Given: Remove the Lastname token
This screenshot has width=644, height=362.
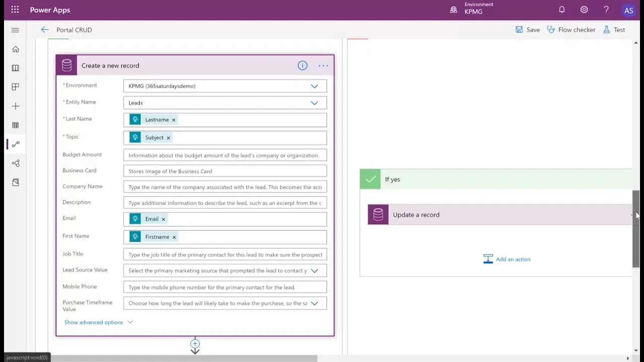Looking at the screenshot, I should click(174, 120).
